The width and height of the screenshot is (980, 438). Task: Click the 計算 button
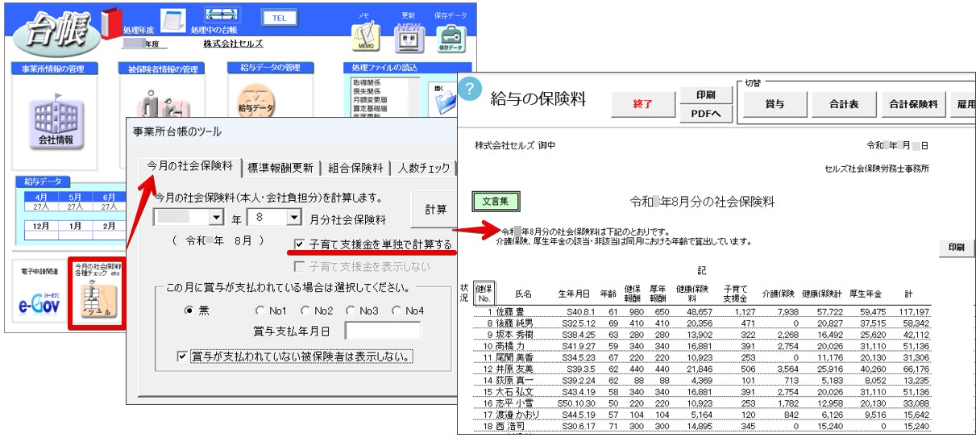pos(436,210)
